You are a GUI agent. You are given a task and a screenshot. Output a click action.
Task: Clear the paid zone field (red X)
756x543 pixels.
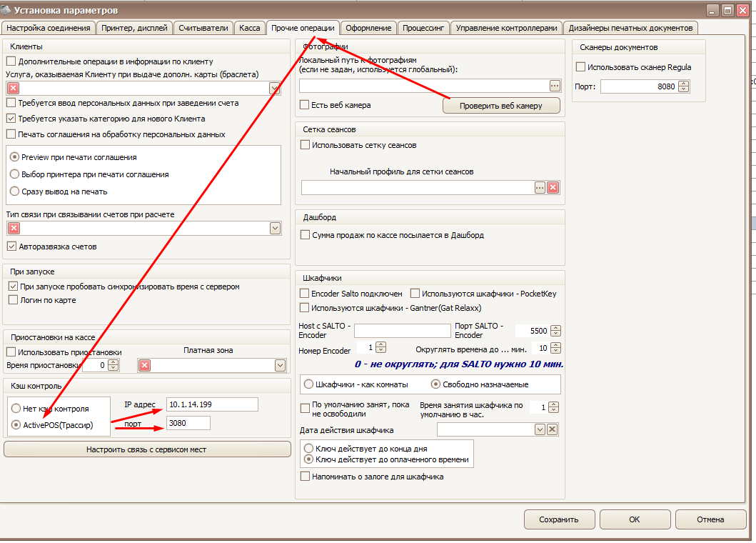tap(144, 366)
